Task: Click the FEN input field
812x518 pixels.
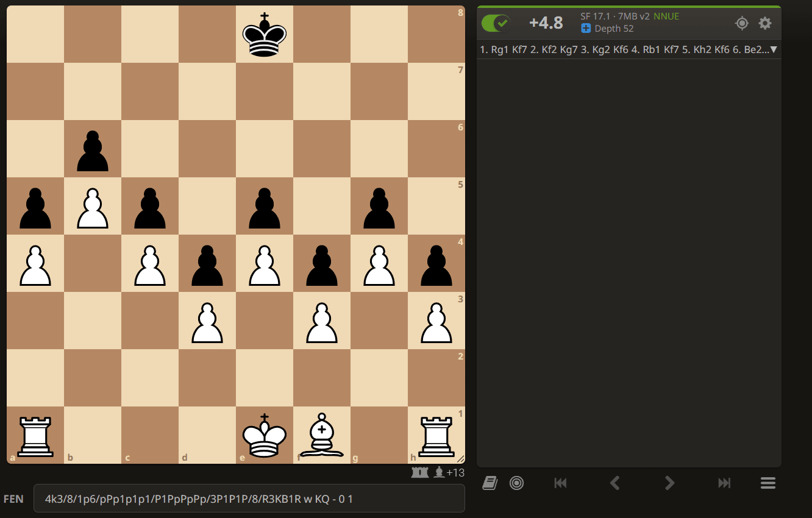Action: [x=249, y=498]
